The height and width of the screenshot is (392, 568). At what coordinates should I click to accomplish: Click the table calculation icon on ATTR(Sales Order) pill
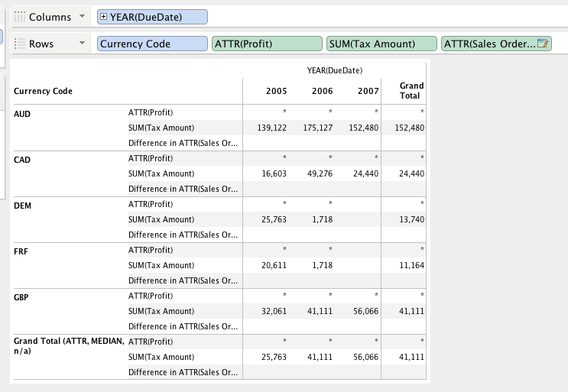coord(544,44)
